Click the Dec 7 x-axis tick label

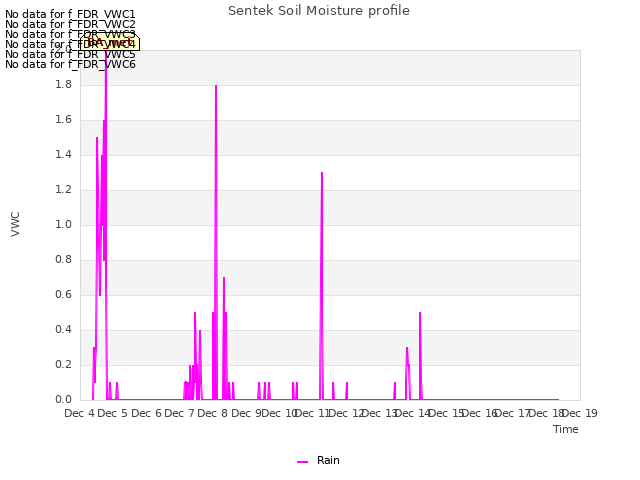pos(179,413)
